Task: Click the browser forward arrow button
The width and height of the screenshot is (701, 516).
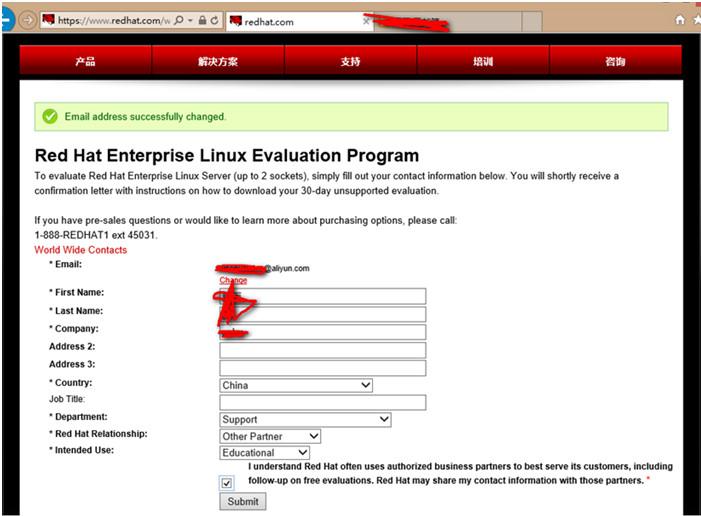Action: [x=27, y=20]
